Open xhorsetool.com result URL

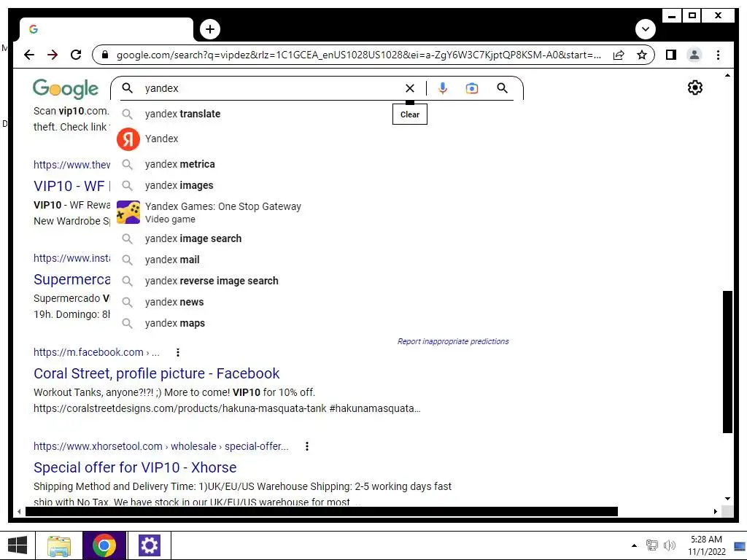[x=160, y=446]
